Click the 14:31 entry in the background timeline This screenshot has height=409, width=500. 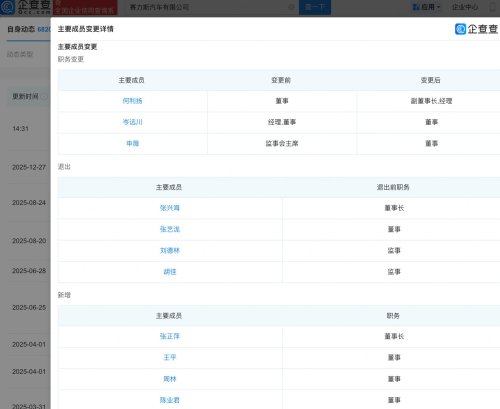point(20,129)
